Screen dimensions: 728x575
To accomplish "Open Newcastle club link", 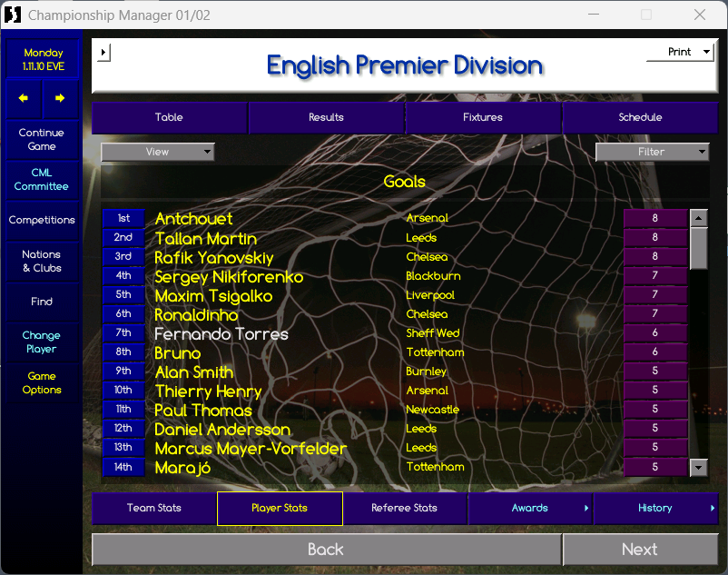I will point(432,410).
